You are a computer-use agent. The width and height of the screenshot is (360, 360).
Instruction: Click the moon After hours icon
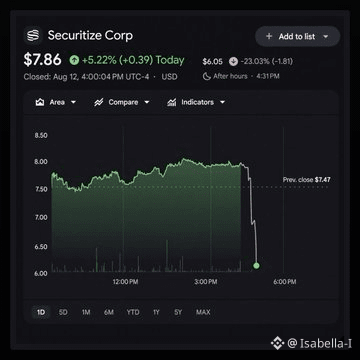(207, 76)
